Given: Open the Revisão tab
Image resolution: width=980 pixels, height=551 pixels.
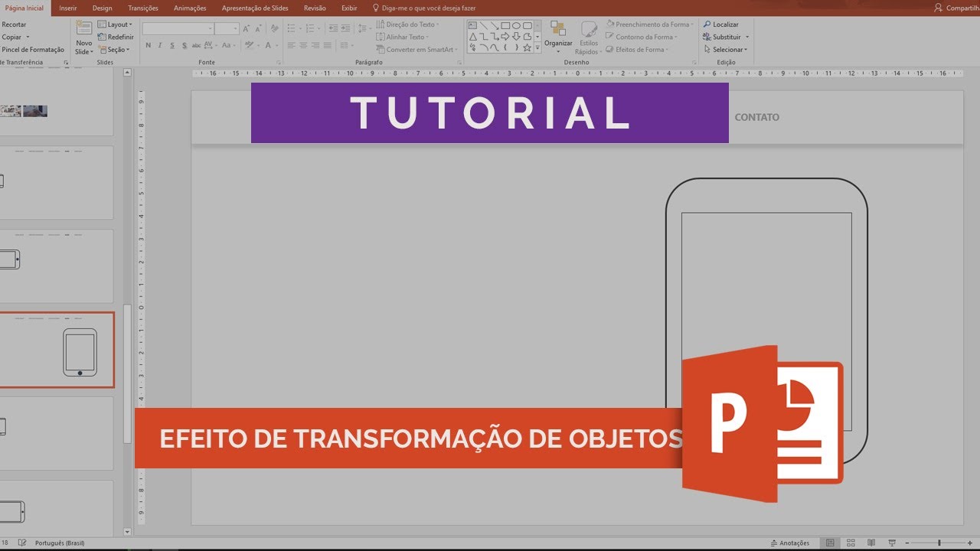Looking at the screenshot, I should (x=315, y=8).
